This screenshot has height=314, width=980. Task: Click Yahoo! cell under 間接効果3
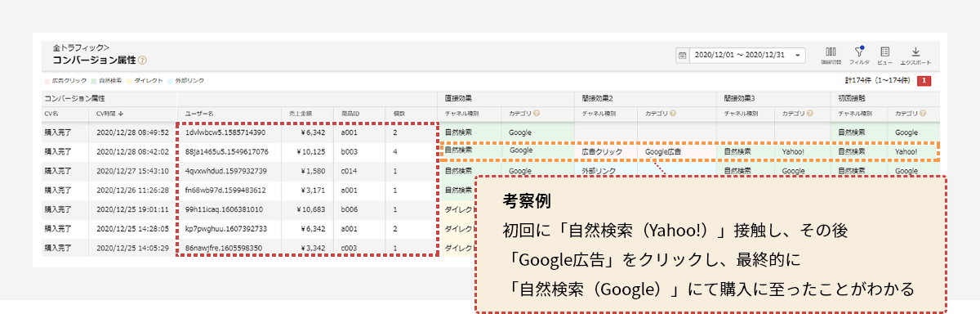pyautogui.click(x=794, y=151)
